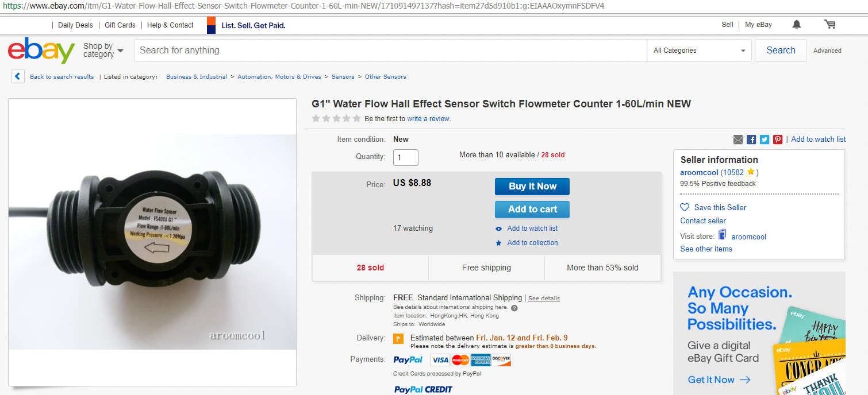Image resolution: width=868 pixels, height=395 pixels.
Task: Expand the Shop by category dropdown
Action: tap(103, 51)
